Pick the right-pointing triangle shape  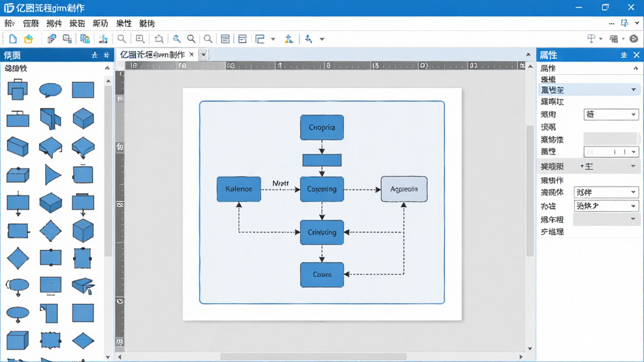tap(53, 175)
